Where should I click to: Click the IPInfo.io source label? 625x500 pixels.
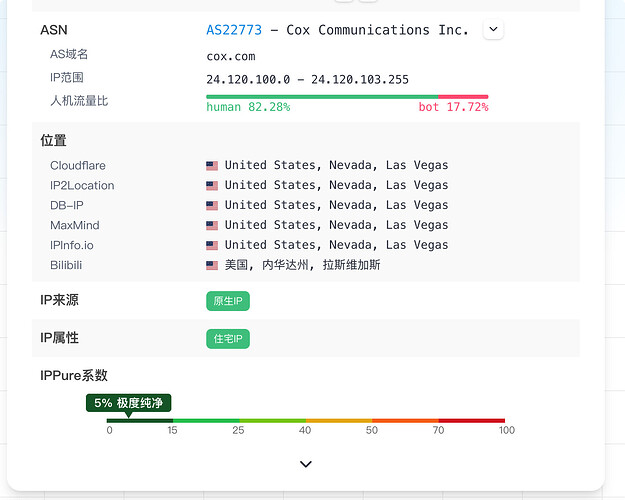72,245
